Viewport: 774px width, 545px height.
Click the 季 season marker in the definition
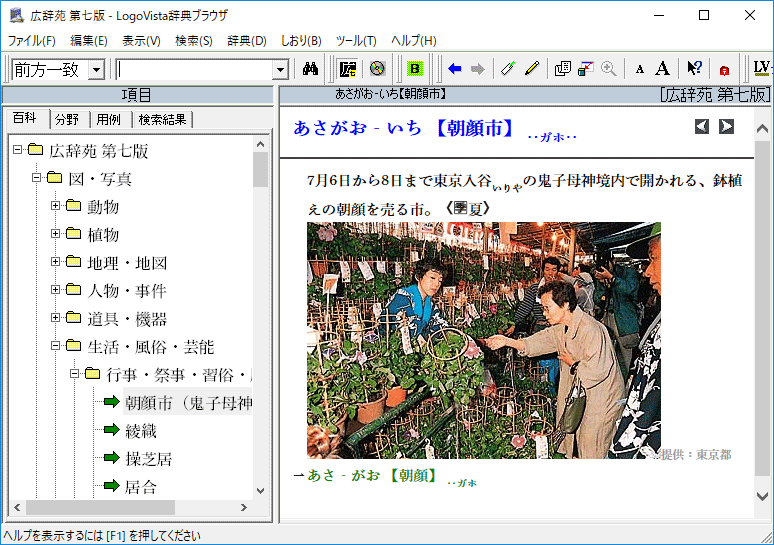[460, 208]
